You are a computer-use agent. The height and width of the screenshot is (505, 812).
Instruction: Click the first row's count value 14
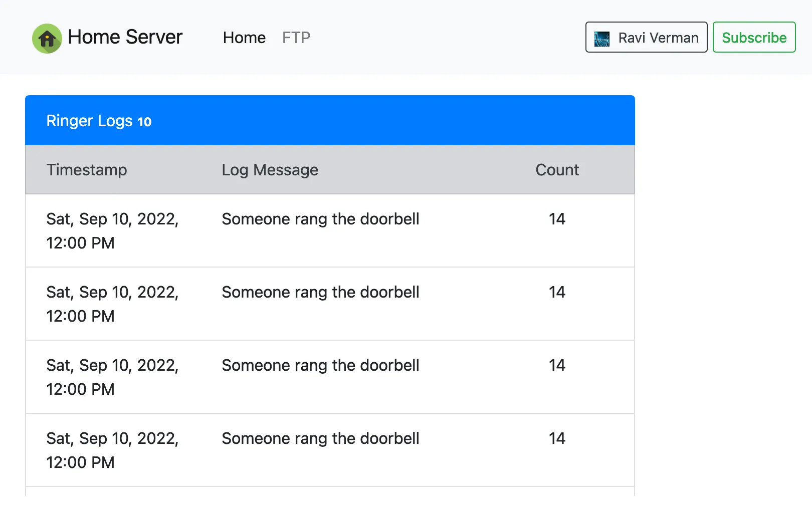point(557,219)
